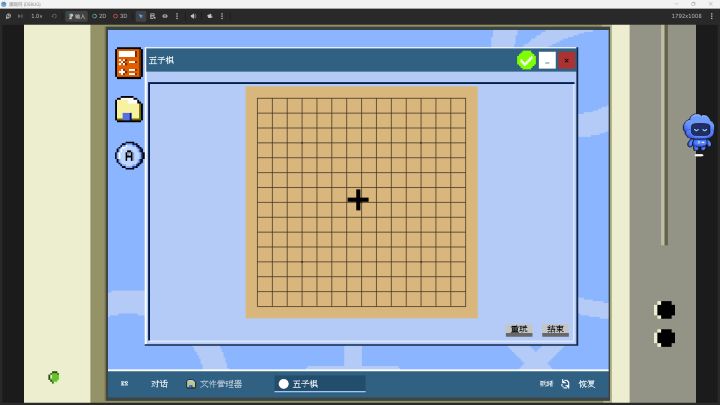Open the yellow file manager desktop icon
Viewport: 720px width, 405px height.
pyautogui.click(x=129, y=109)
